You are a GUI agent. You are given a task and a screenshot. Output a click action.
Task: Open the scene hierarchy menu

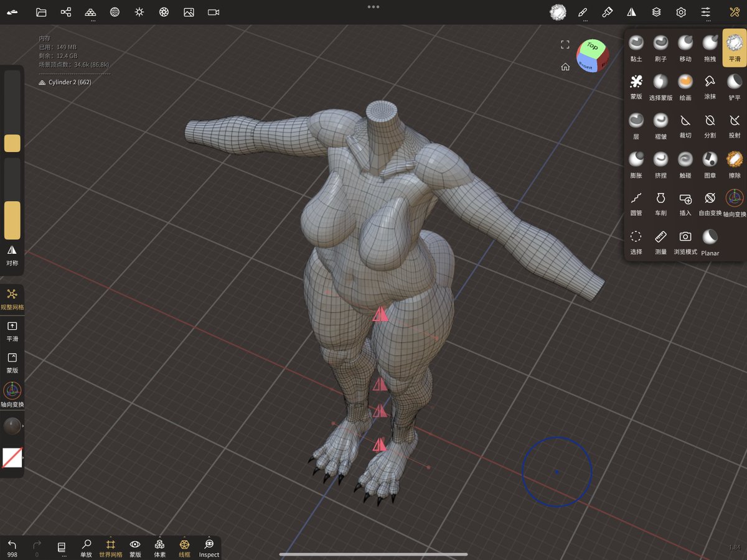pos(66,12)
